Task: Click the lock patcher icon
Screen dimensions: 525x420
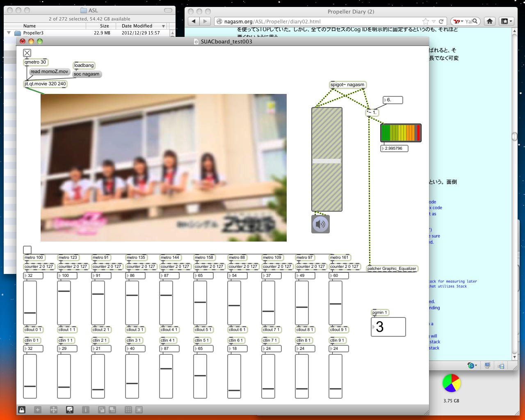Action: click(x=22, y=409)
